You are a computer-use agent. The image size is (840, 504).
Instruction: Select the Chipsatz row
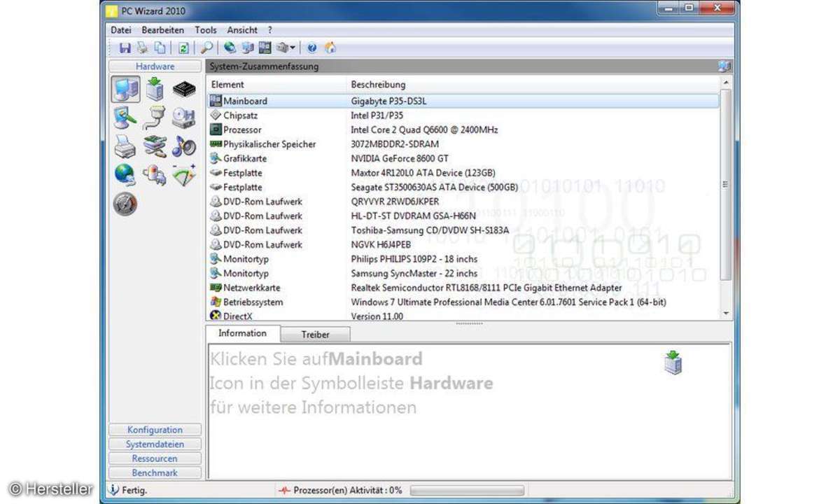coord(463,115)
